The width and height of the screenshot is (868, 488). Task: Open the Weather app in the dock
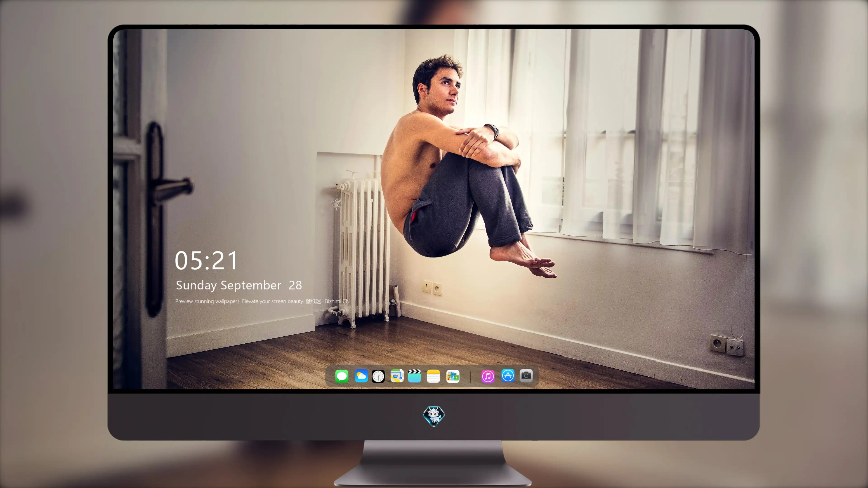pyautogui.click(x=361, y=376)
